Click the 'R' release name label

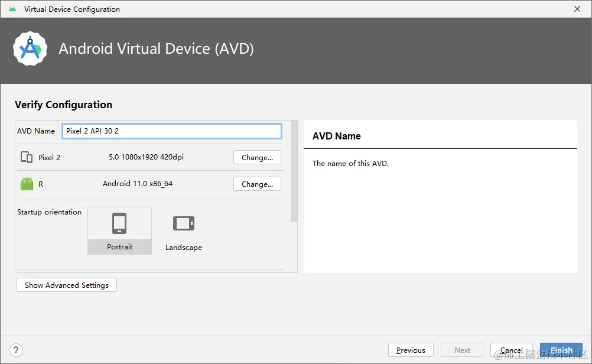[x=41, y=184]
